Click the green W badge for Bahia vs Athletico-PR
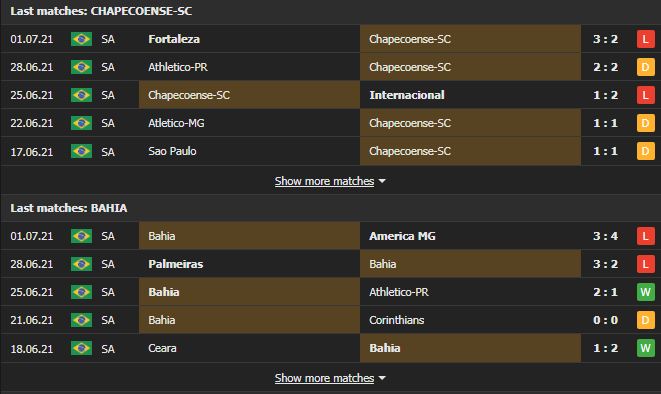 [645, 292]
